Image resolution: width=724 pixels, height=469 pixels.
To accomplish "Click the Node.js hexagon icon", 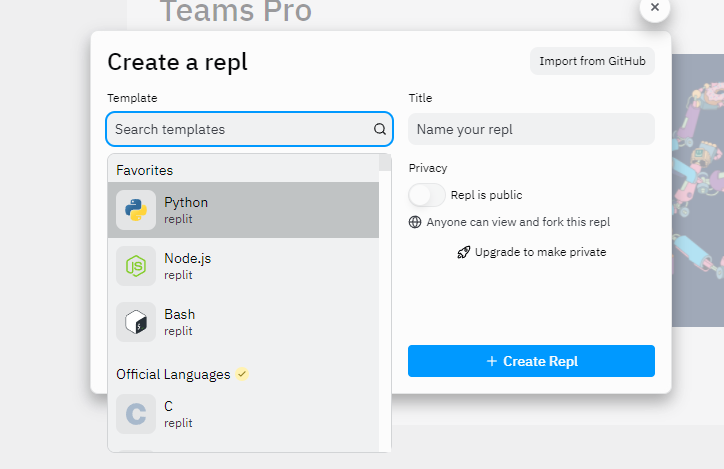I will click(x=136, y=266).
